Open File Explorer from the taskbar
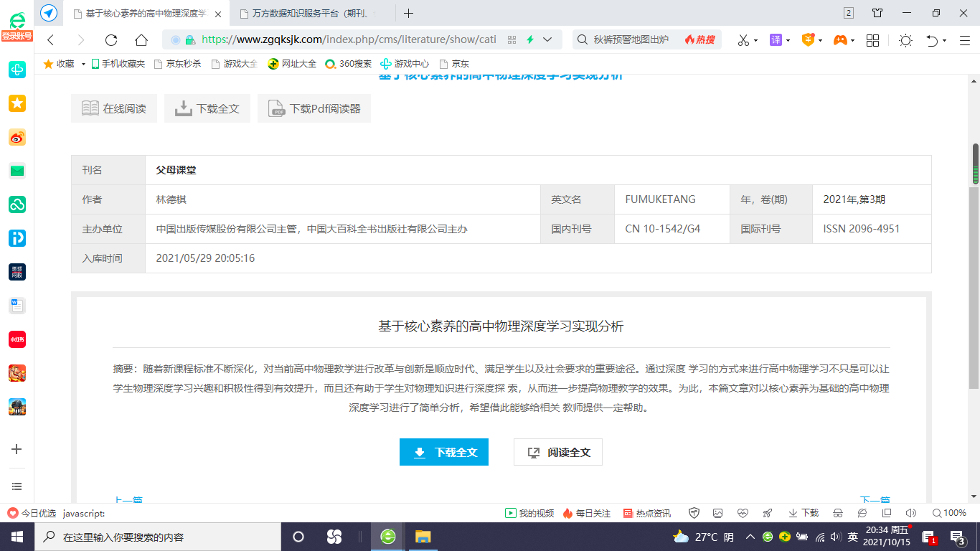The image size is (980, 551). tap(423, 537)
